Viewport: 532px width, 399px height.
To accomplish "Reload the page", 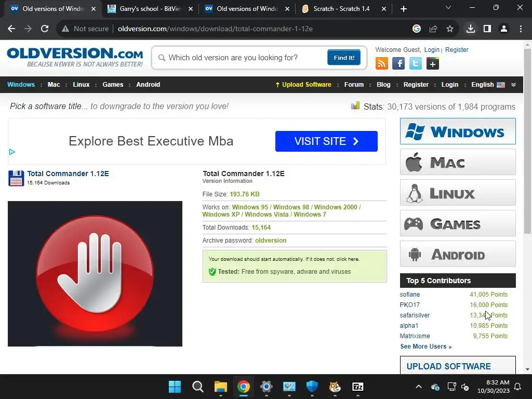I will point(45,29).
